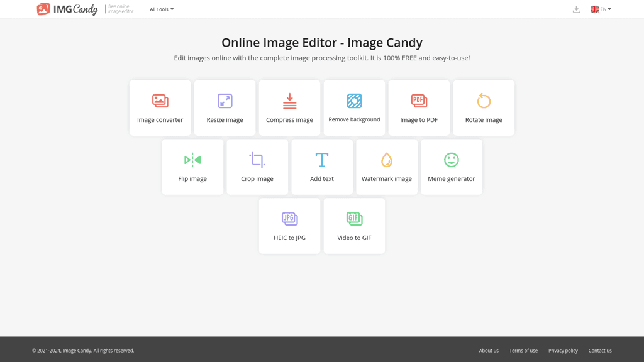Open the Video to GIF label
644x362 pixels.
tap(355, 238)
